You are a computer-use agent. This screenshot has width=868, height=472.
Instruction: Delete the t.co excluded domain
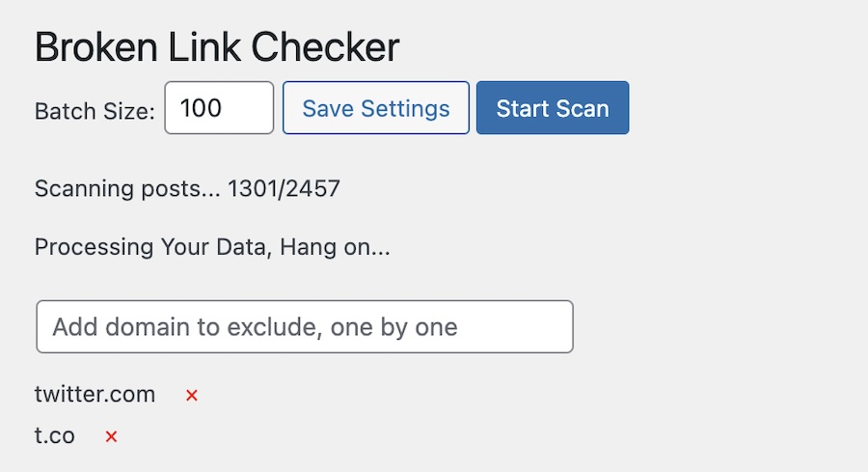(111, 436)
